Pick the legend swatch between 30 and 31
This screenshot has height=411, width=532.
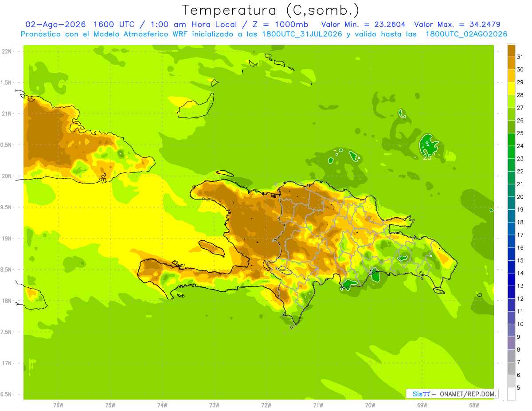point(511,63)
